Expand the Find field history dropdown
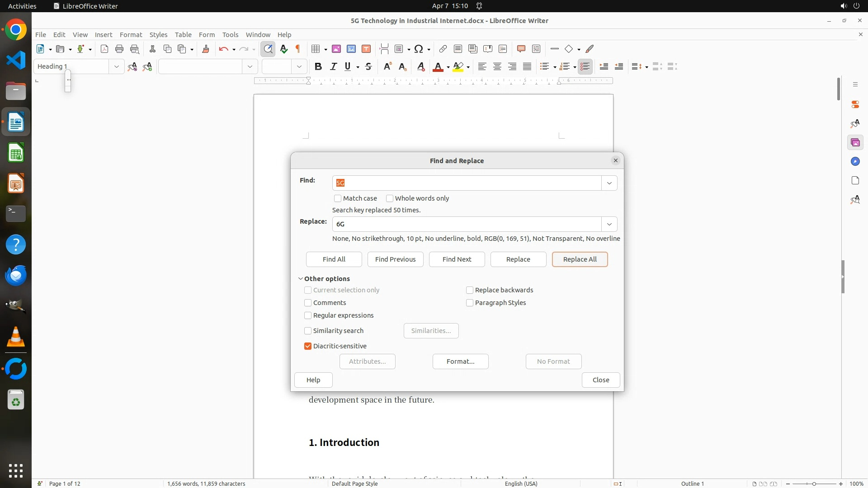 pos(609,183)
